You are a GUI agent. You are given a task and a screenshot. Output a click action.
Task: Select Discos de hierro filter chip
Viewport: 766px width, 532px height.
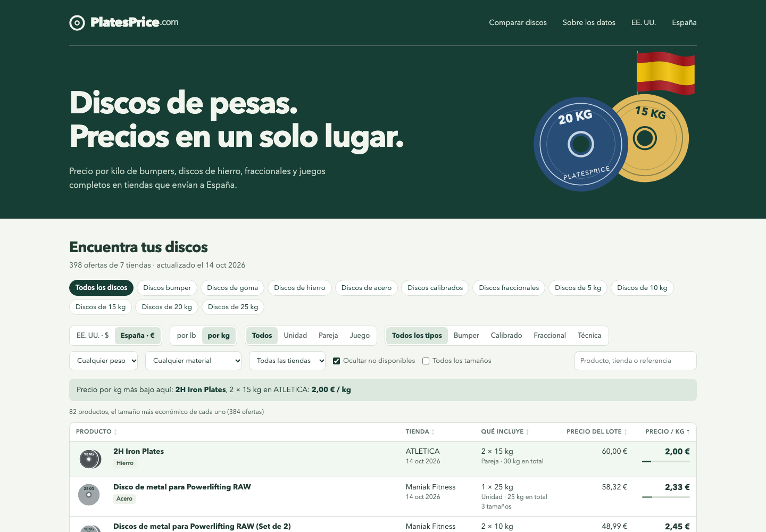299,288
